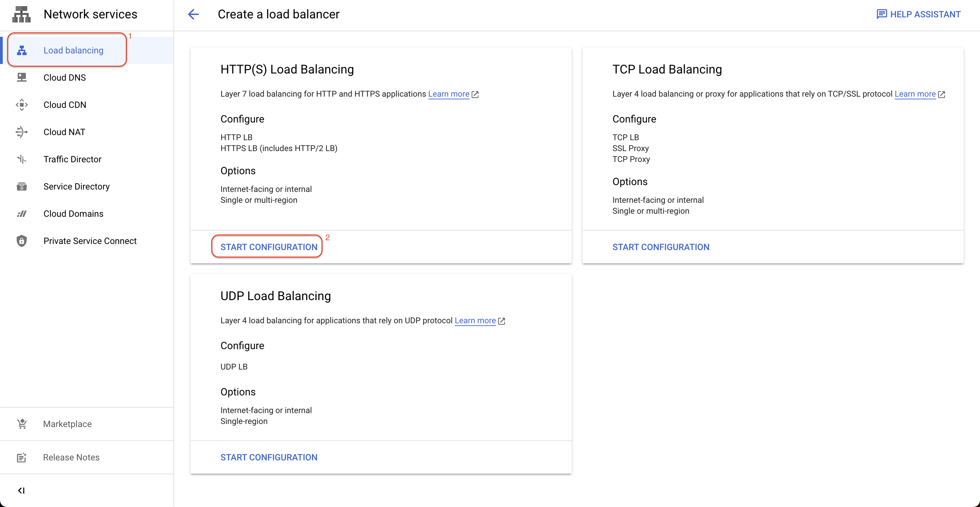Start configuration for HTTP(S) Load Balancing
This screenshot has width=980, height=507.
(268, 246)
